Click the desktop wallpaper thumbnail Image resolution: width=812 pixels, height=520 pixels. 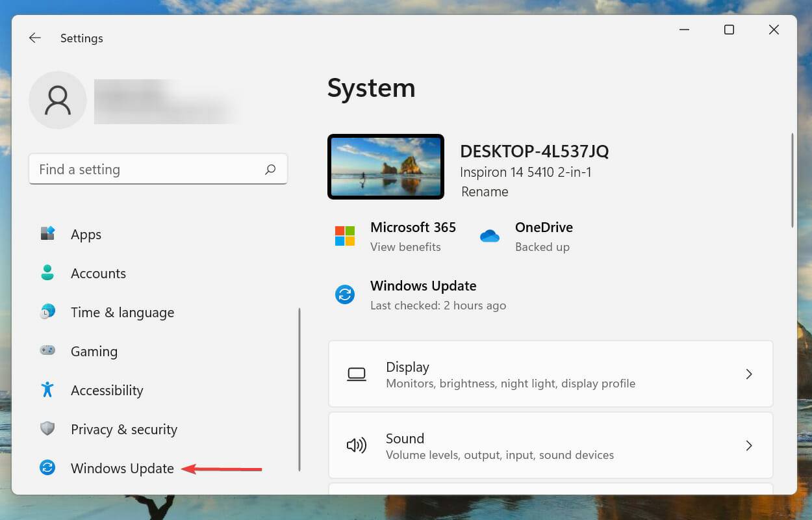point(386,166)
